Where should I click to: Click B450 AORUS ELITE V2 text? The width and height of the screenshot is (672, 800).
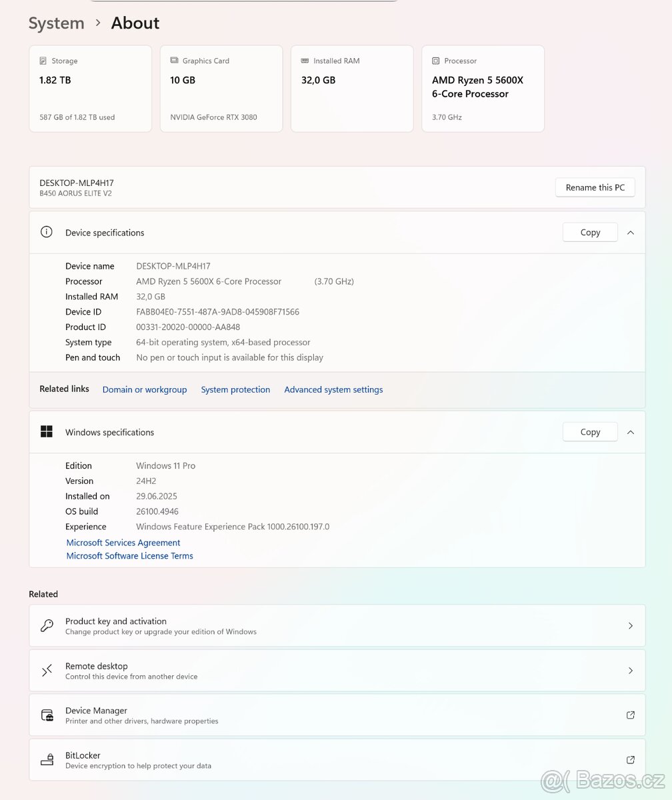[x=75, y=193]
